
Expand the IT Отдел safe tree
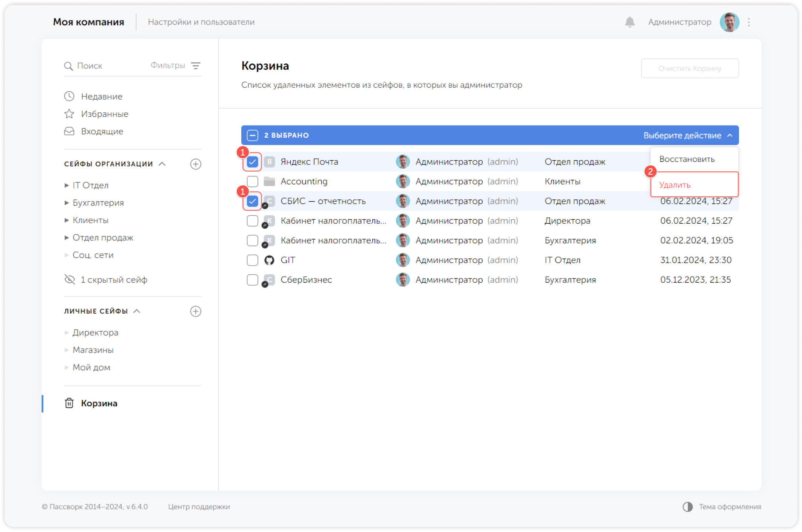point(66,185)
